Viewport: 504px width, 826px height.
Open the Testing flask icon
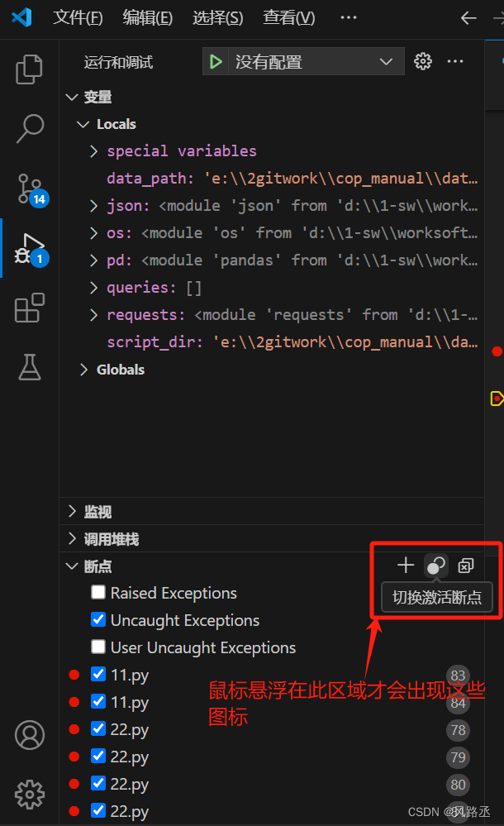pos(30,366)
